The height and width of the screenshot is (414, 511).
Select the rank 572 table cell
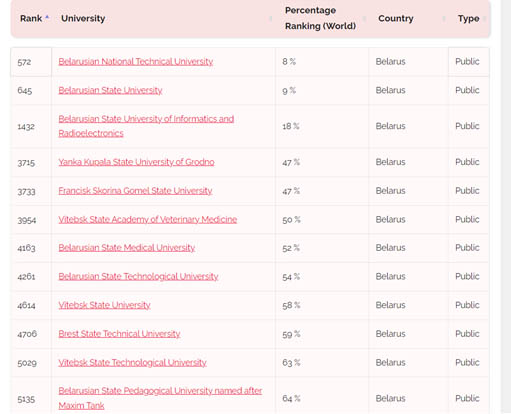click(31, 62)
